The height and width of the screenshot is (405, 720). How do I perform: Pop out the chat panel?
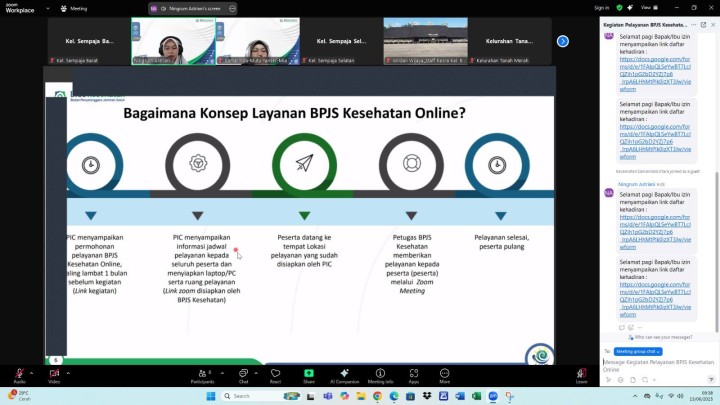703,25
